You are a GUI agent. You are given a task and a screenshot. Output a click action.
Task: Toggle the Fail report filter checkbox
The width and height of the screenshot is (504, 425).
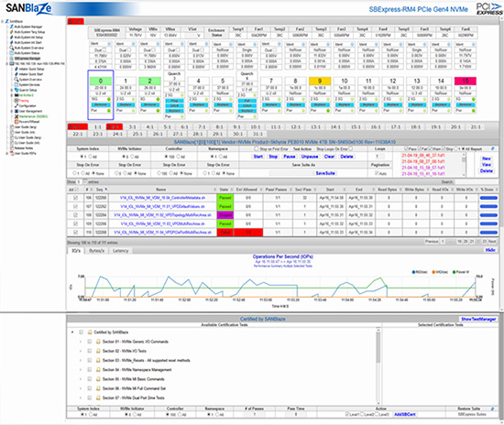[419, 148]
